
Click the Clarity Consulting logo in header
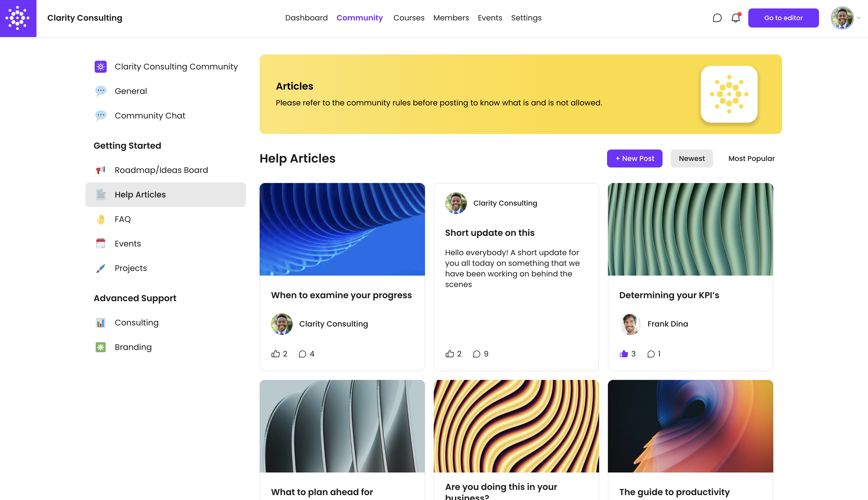[x=18, y=18]
